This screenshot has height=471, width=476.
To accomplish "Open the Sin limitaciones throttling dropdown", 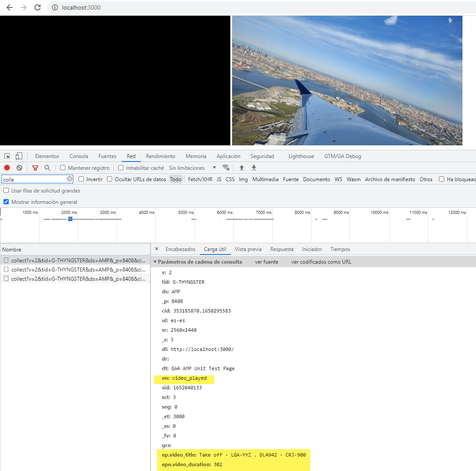I will click(x=192, y=168).
